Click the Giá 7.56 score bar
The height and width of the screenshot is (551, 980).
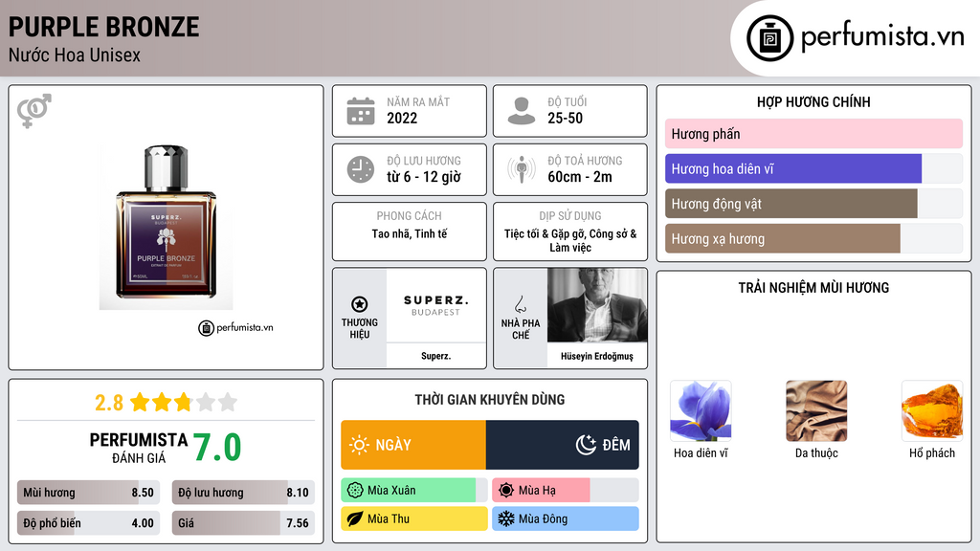243,523
